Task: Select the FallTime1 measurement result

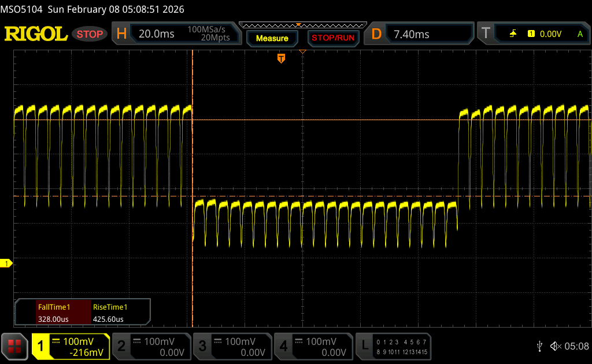Action: [54, 313]
